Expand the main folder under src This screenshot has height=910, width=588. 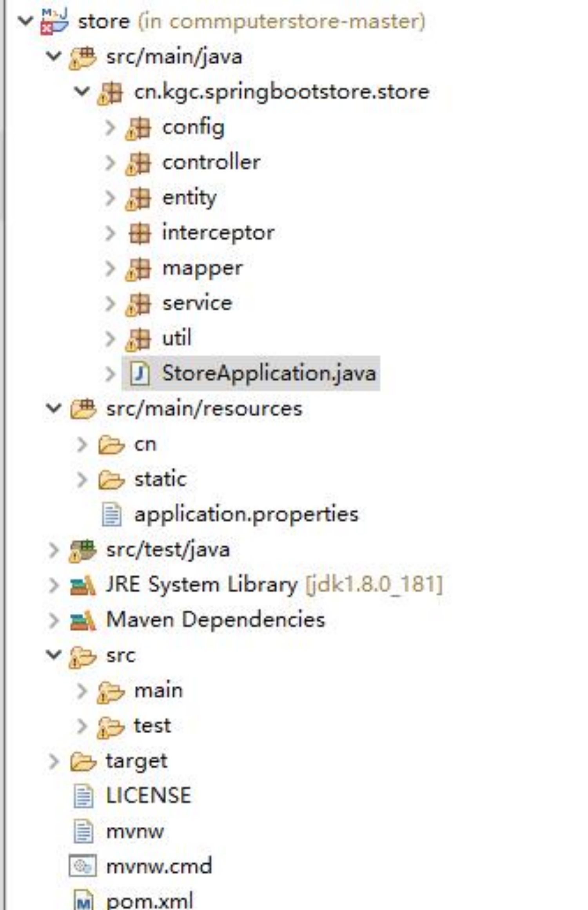click(82, 691)
